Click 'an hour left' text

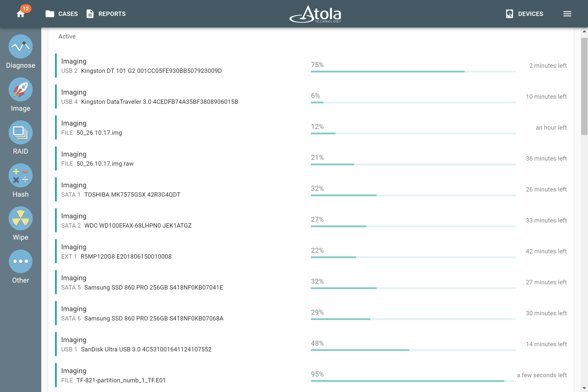(551, 127)
